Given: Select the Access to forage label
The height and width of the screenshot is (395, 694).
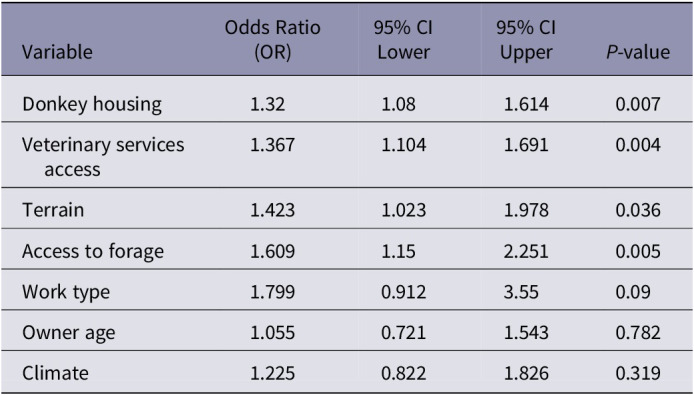Looking at the screenshot, I should click(93, 251).
